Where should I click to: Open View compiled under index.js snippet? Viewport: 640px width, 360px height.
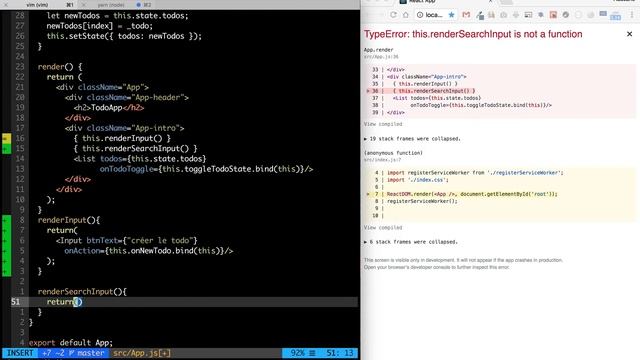[383, 228]
